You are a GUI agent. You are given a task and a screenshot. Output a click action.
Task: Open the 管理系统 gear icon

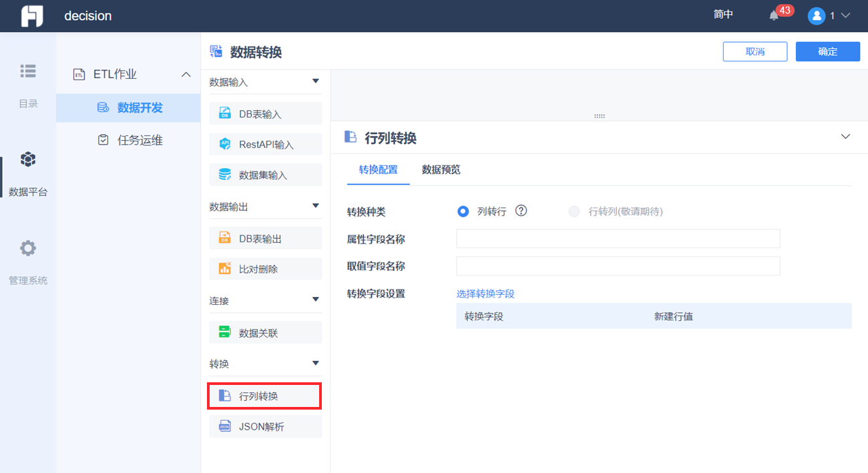point(28,248)
